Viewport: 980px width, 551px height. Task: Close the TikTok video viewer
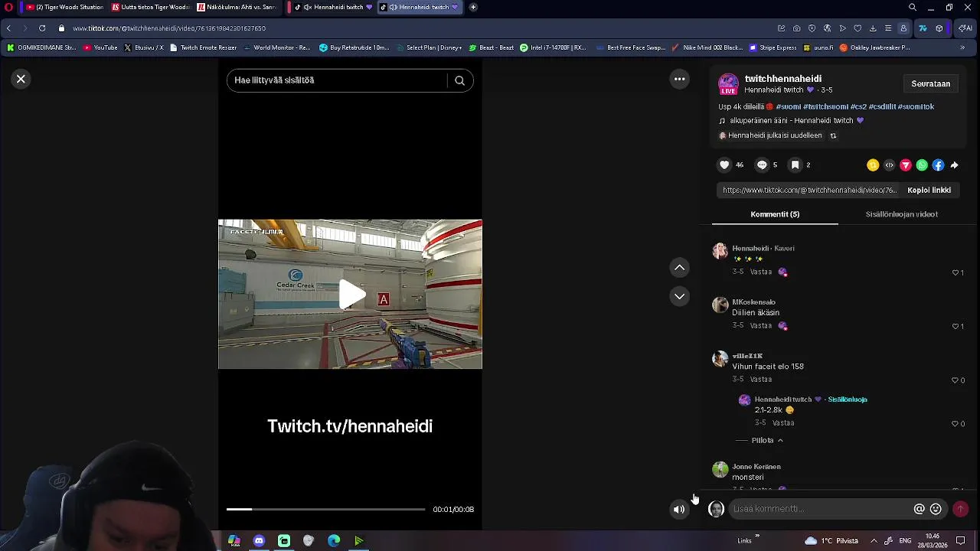pos(21,79)
